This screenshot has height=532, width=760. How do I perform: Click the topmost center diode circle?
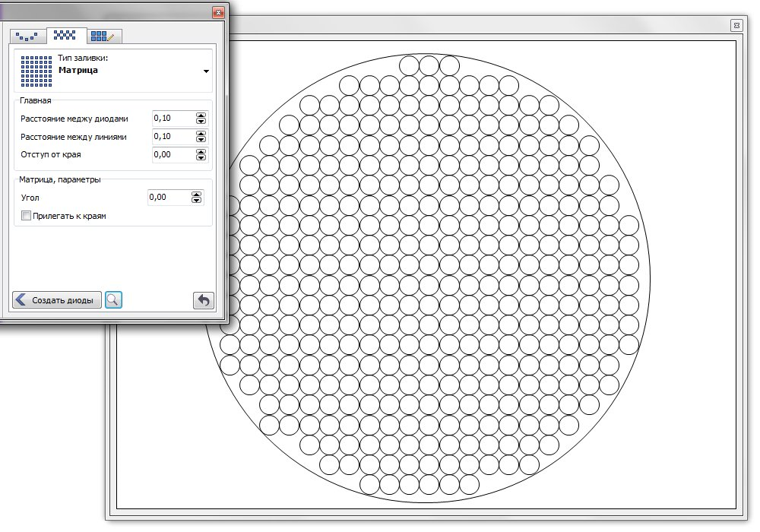429,65
